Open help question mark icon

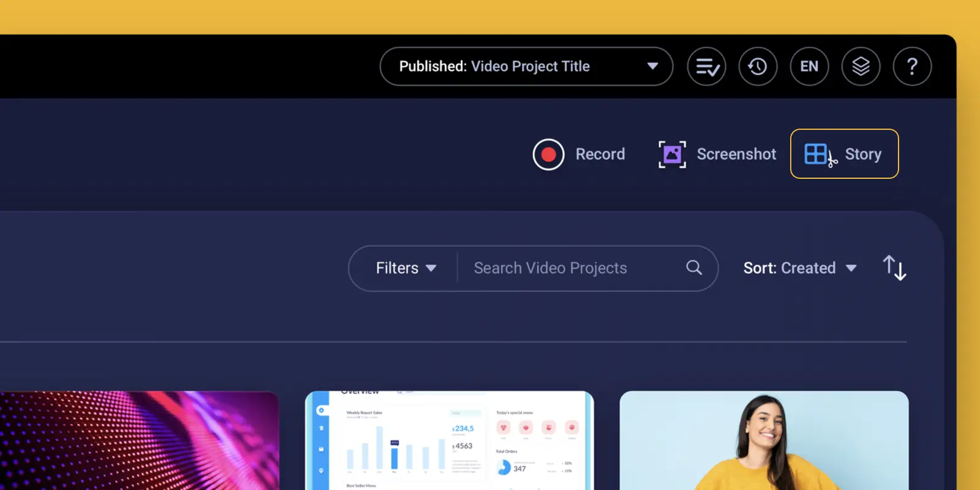(913, 66)
